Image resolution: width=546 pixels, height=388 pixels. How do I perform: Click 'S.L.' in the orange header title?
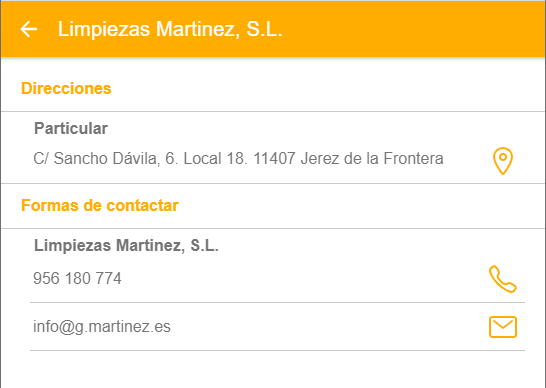point(264,29)
